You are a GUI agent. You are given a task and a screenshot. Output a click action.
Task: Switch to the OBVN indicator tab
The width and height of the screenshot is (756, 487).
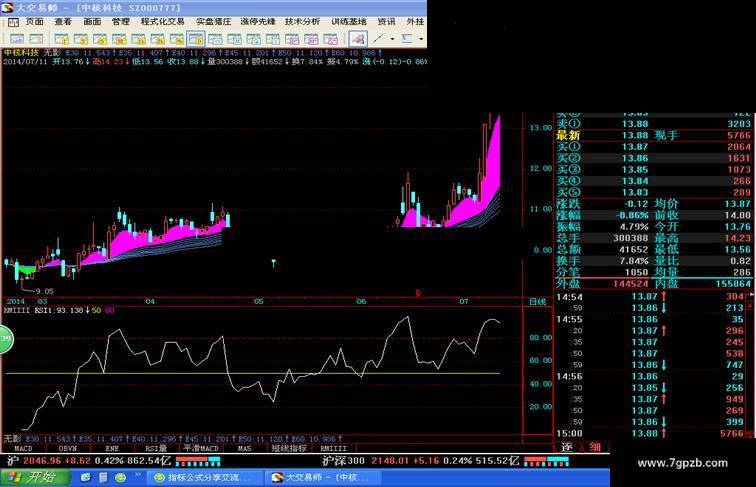[68, 448]
